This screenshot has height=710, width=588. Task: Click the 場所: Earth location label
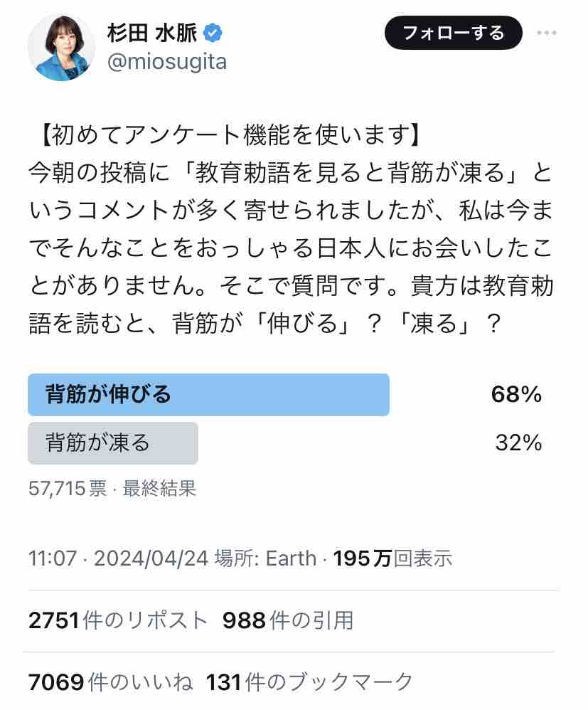pos(265,558)
